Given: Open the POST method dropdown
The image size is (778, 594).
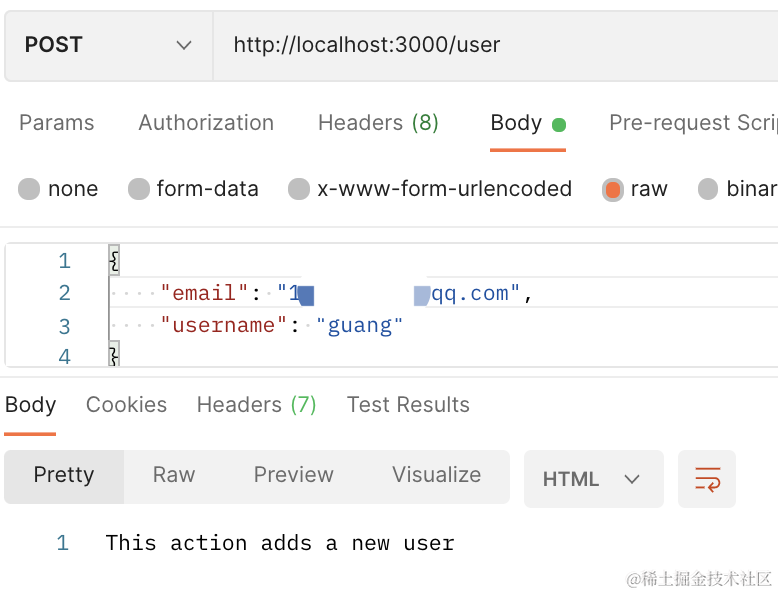Looking at the screenshot, I should tap(108, 45).
